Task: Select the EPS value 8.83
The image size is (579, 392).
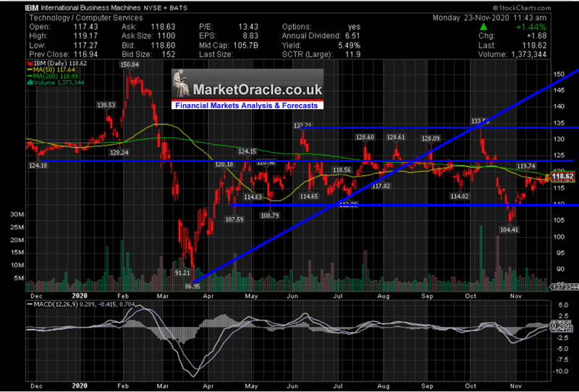Action: (250, 36)
